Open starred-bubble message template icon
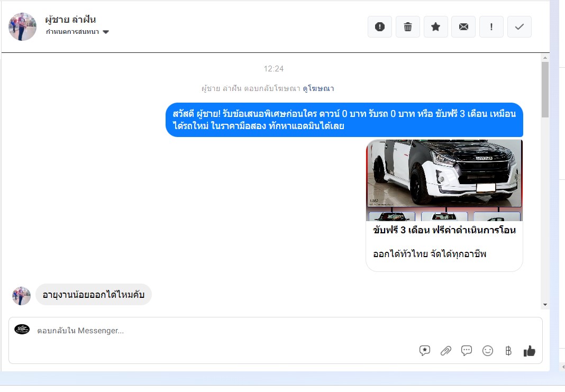565x392 pixels. coord(425,351)
